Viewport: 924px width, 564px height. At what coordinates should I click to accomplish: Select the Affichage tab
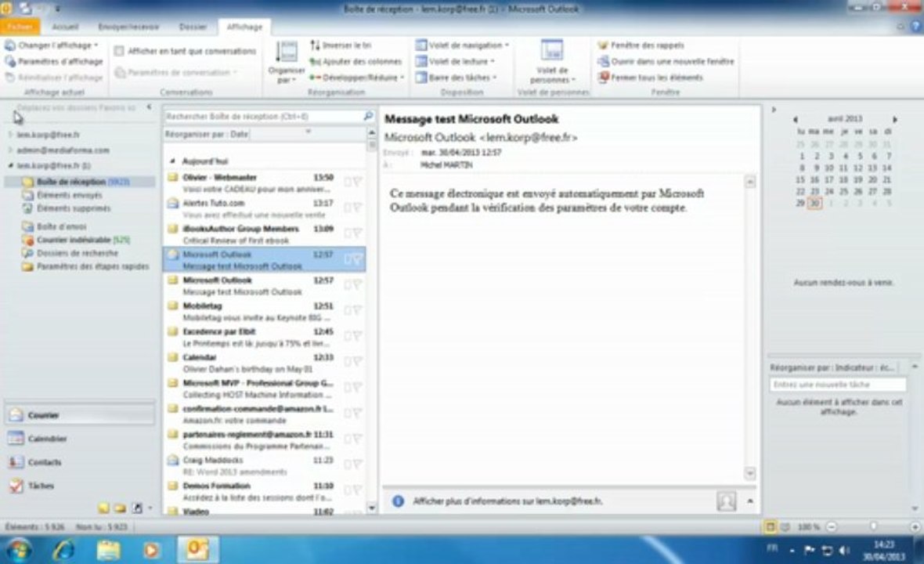tap(244, 27)
